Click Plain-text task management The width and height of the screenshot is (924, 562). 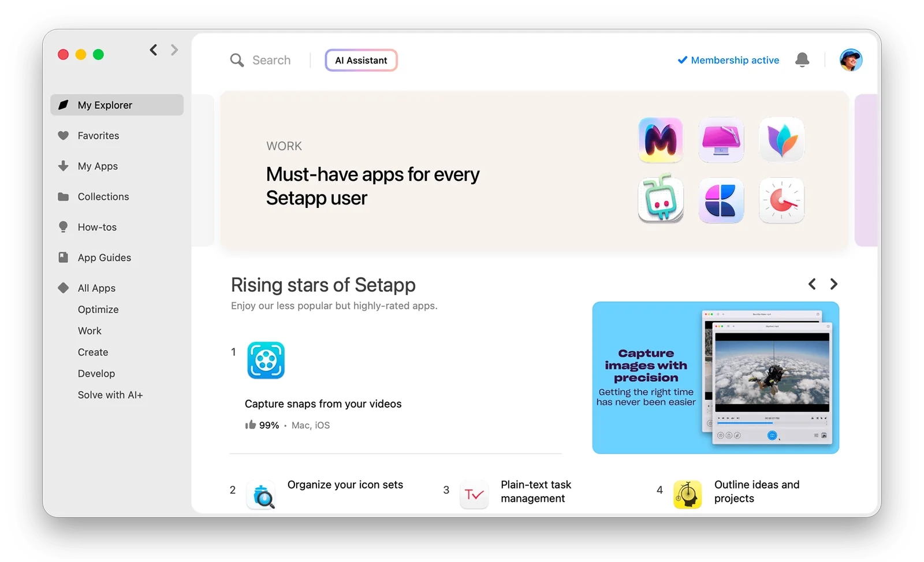536,492
